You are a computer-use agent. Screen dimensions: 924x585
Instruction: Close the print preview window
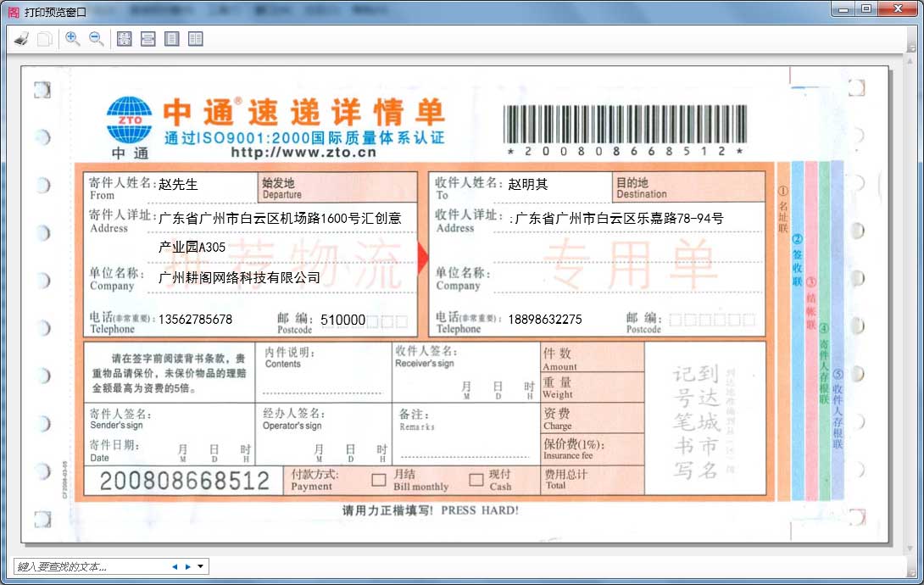[x=898, y=8]
